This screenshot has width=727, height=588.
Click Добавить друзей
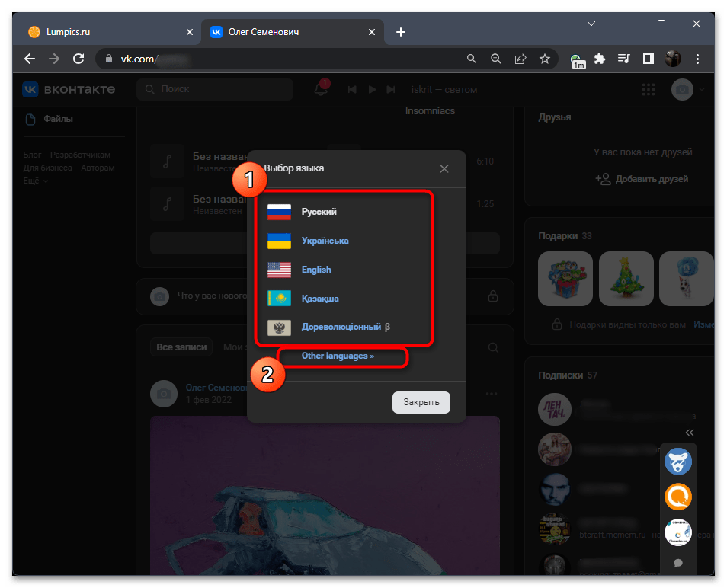(x=642, y=179)
